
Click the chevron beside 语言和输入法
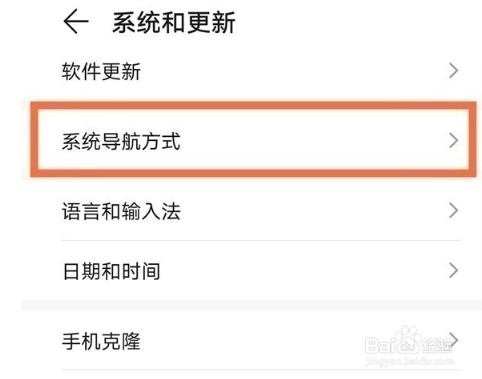point(453,211)
